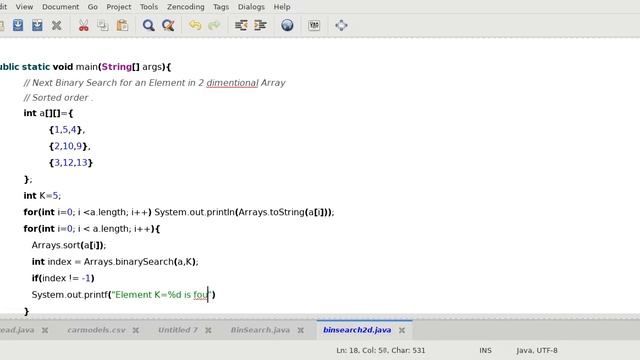This screenshot has height=360, width=640.
Task: Click the {2,10,9} array row
Action: click(69, 146)
